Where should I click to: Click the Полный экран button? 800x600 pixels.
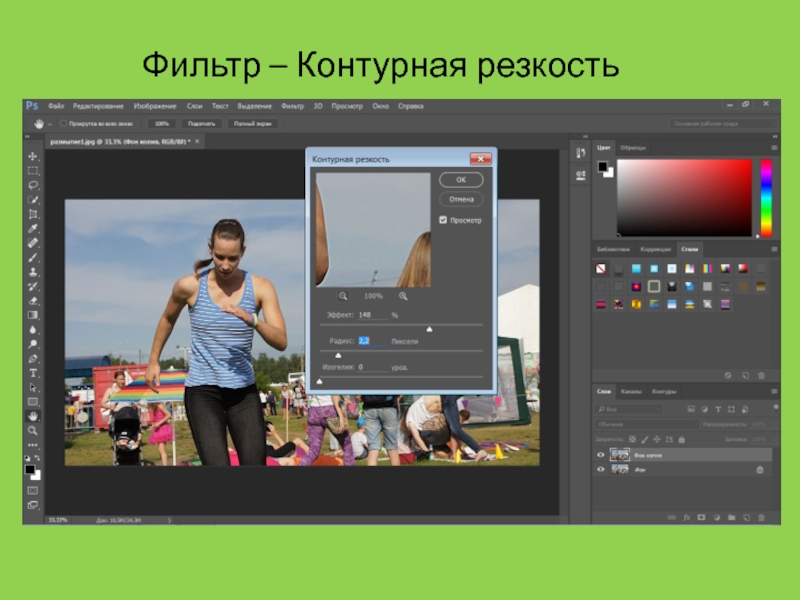coord(253,123)
